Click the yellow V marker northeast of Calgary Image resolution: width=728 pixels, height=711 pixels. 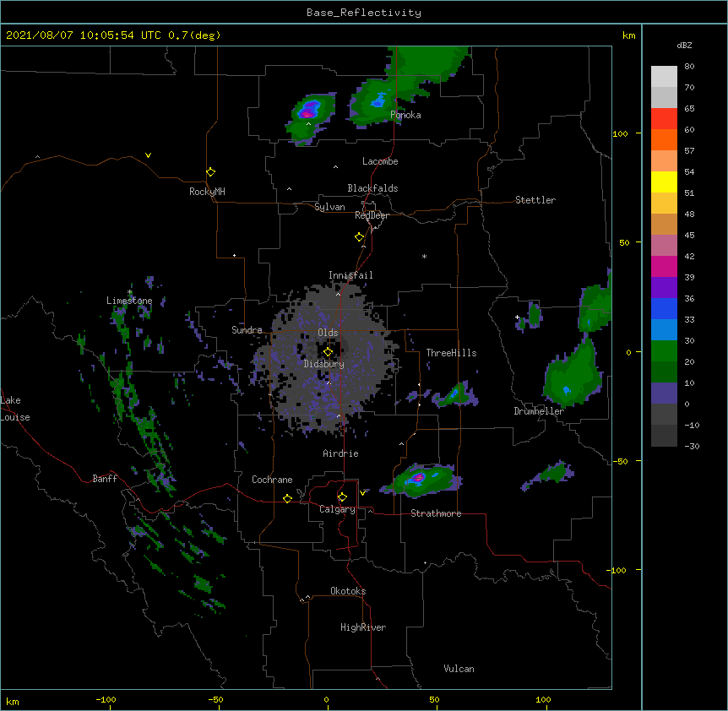[362, 492]
